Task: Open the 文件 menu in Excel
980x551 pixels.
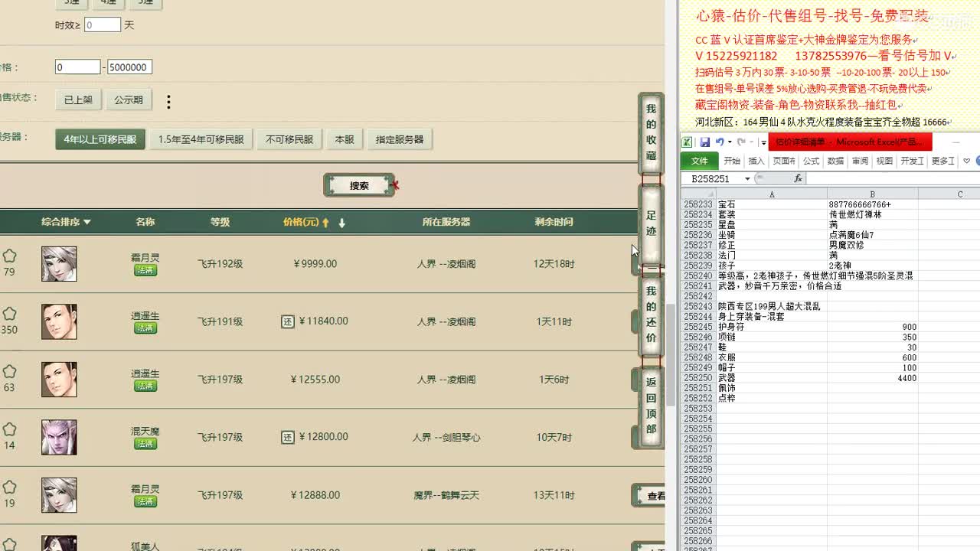Action: click(x=700, y=161)
